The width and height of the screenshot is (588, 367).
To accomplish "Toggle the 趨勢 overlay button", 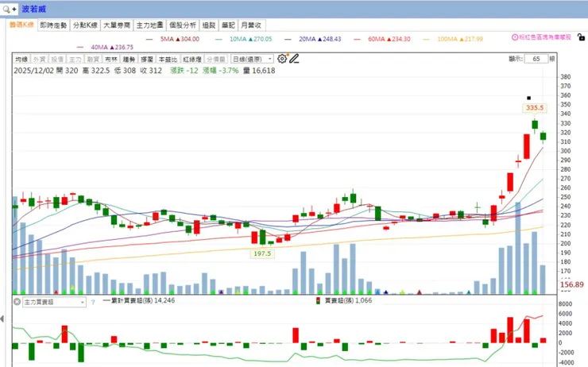I will click(129, 60).
